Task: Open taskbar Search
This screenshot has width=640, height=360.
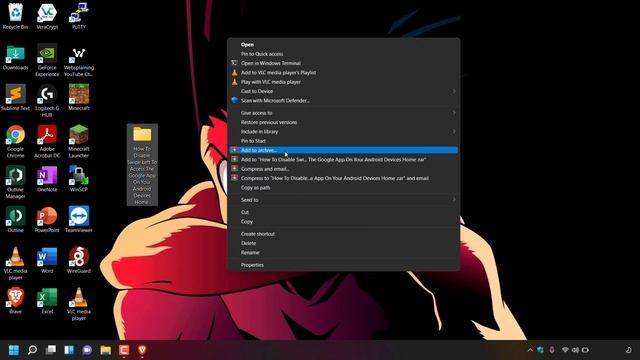Action: coord(32,350)
